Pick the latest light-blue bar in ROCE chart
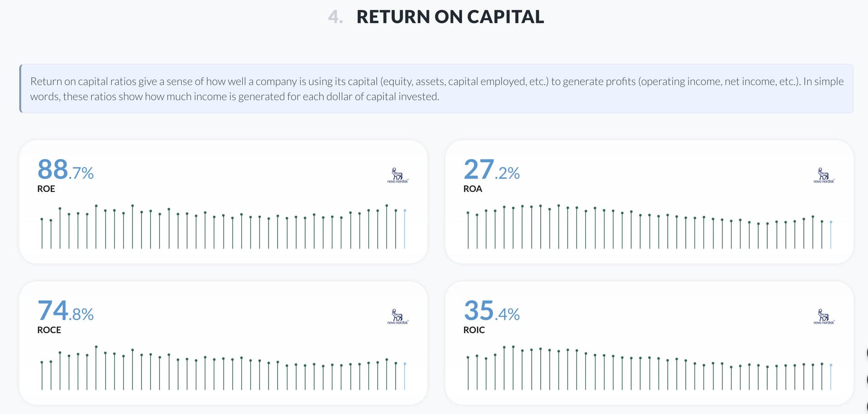 click(405, 376)
